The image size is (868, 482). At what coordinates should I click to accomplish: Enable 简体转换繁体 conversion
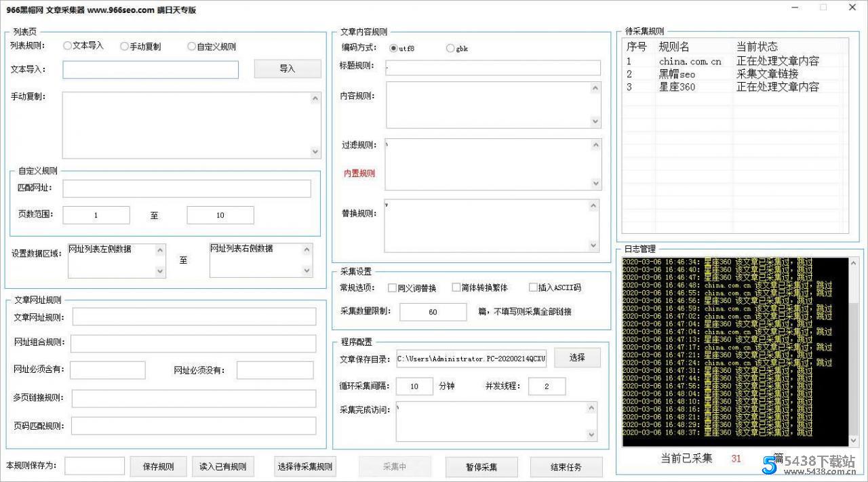[x=456, y=287]
